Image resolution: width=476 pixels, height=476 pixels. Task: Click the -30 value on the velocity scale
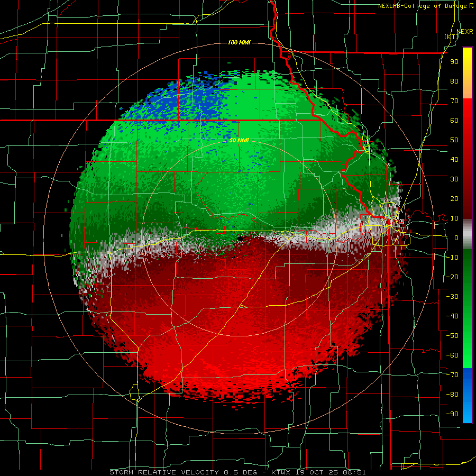coord(452,297)
